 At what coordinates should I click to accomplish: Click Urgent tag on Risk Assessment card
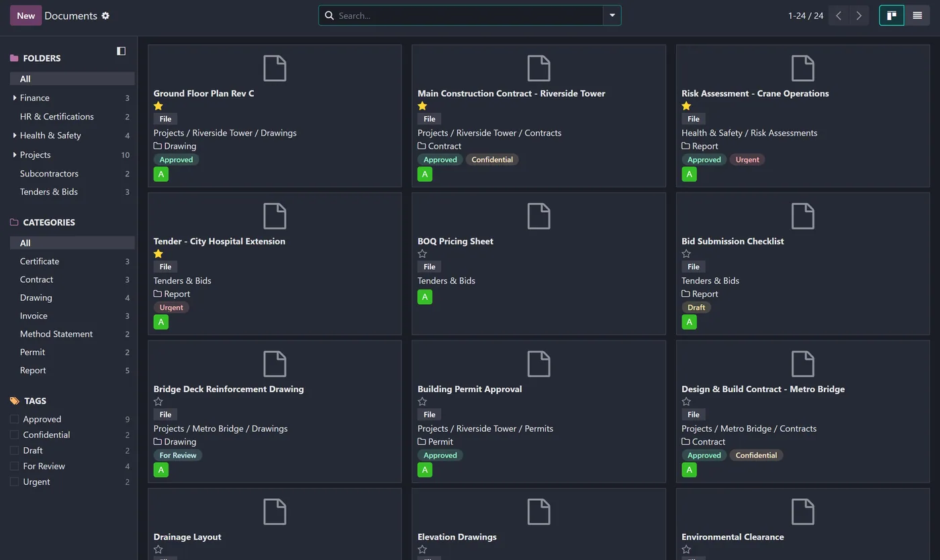747,160
